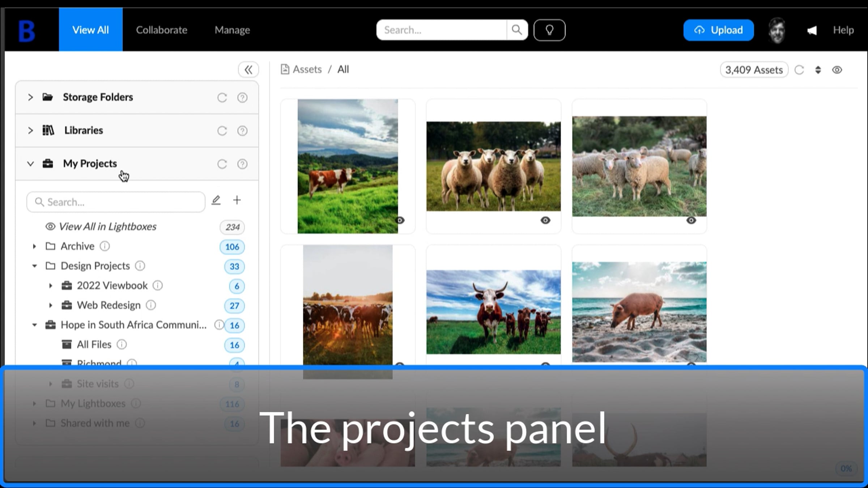Expand the Storage Folders section
The width and height of the screenshot is (868, 488).
pos(30,97)
